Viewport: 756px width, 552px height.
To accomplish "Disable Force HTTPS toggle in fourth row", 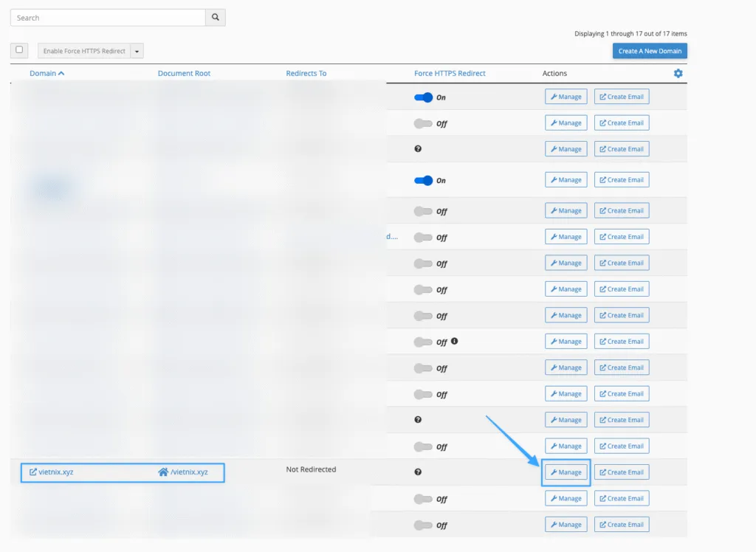I will pyautogui.click(x=423, y=180).
